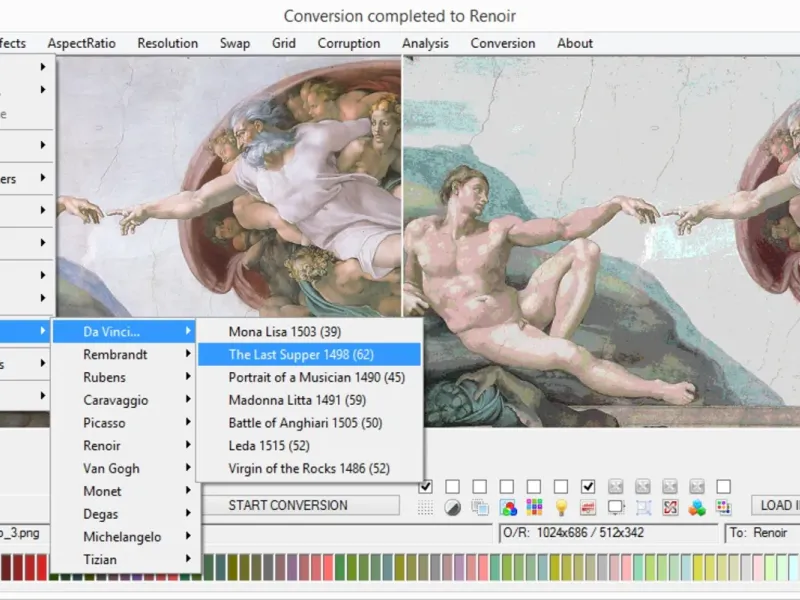The image size is (800, 600).
Task: Uncheck the first checked box above the dotted grid icon
Action: point(426,486)
